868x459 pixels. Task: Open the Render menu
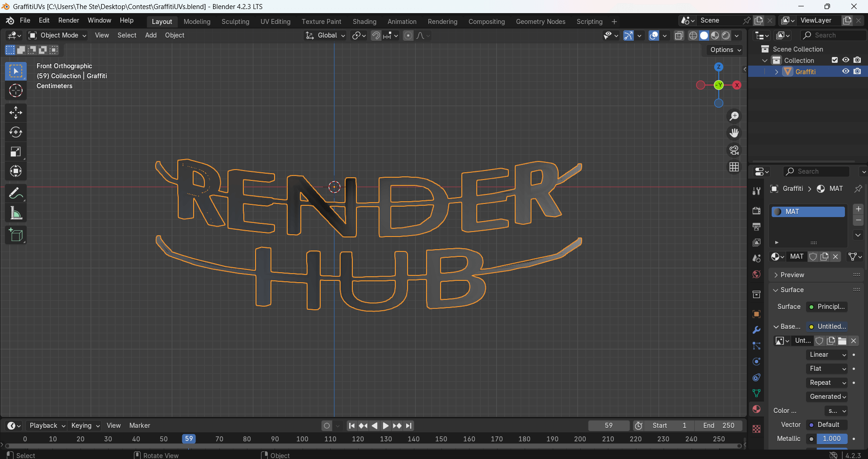69,20
